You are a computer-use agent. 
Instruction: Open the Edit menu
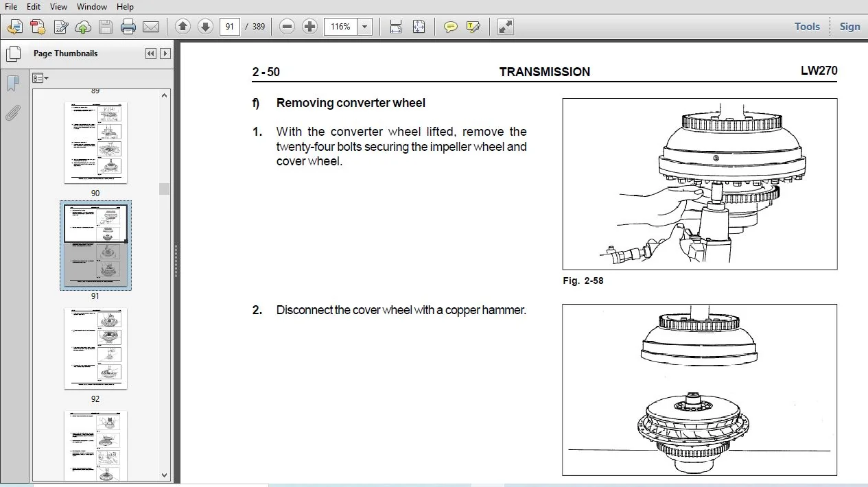pos(34,6)
